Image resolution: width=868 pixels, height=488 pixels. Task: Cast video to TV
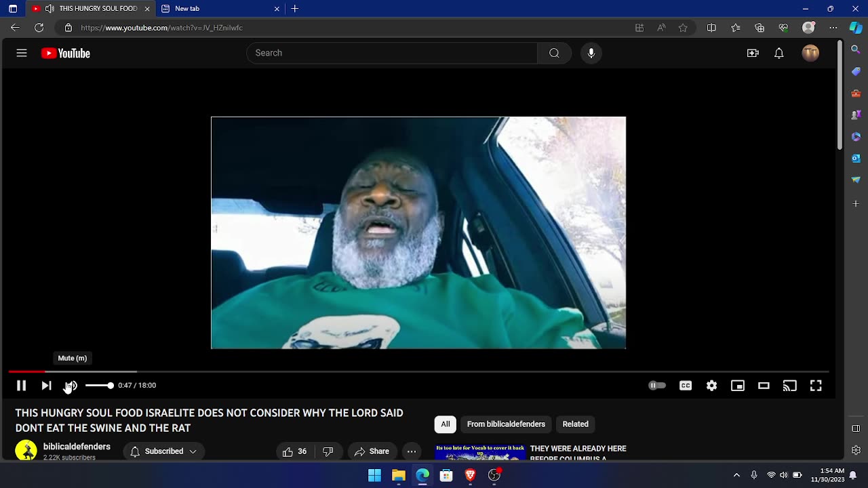(x=790, y=386)
